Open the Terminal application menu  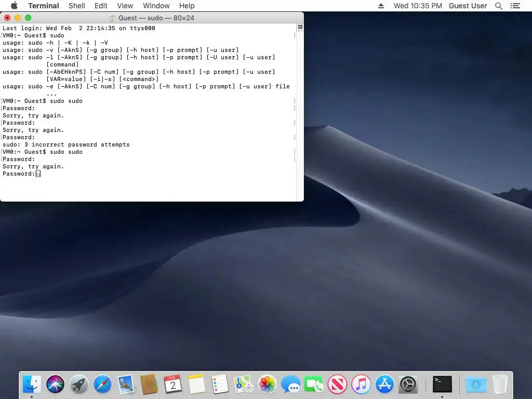pos(44,6)
